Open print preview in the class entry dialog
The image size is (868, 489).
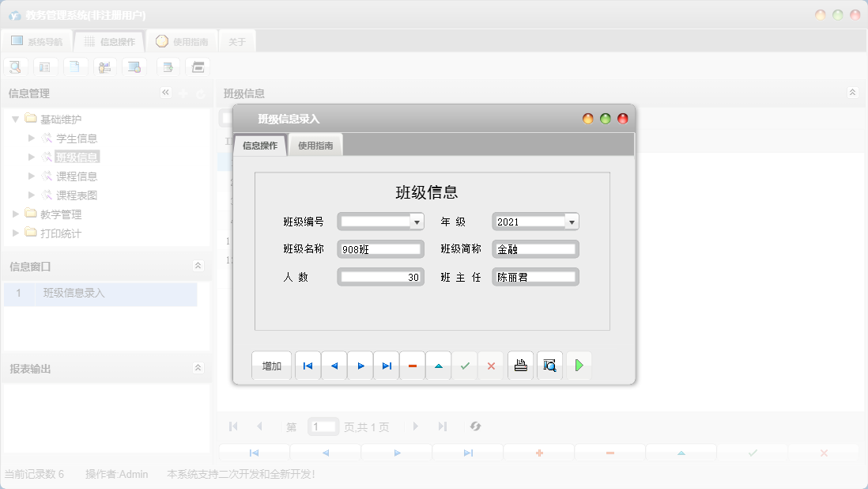(x=549, y=365)
